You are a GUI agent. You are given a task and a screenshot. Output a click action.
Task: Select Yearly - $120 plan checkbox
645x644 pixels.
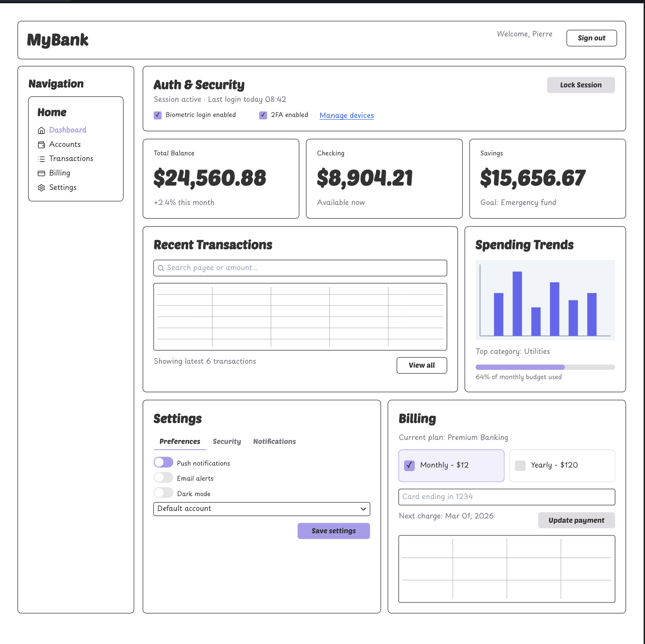coord(520,465)
